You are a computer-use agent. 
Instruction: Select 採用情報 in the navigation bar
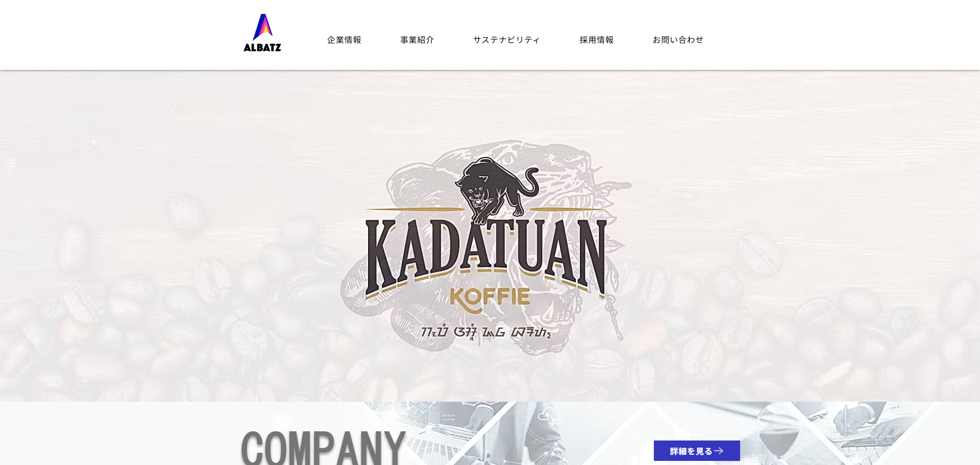(596, 40)
